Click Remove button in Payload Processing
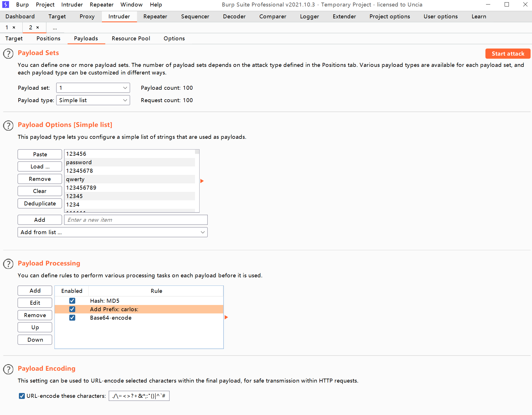 pos(35,315)
